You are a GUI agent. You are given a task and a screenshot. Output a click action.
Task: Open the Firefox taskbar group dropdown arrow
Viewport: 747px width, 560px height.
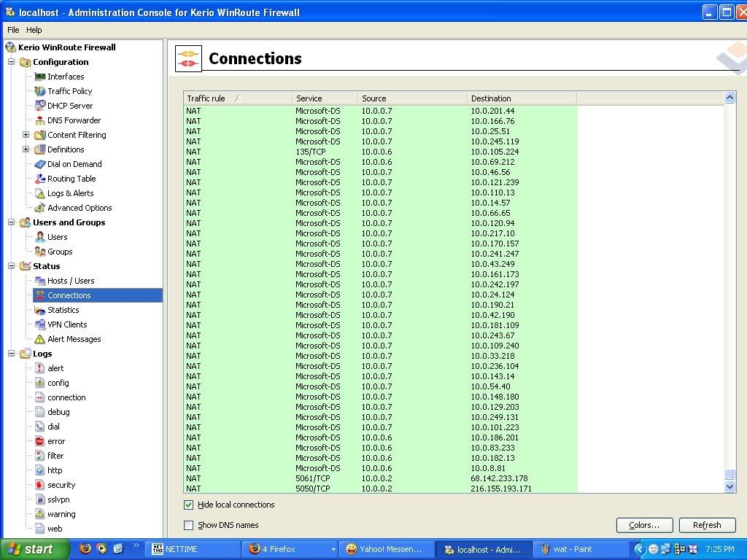coord(333,550)
